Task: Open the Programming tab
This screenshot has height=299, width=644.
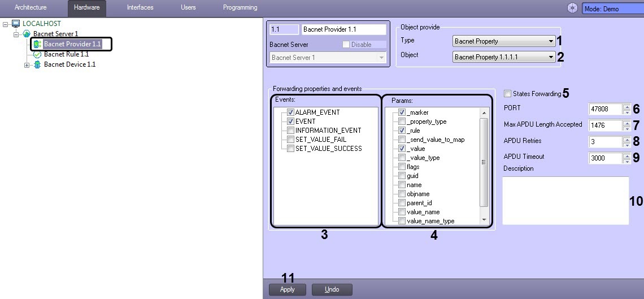Action: point(240,7)
